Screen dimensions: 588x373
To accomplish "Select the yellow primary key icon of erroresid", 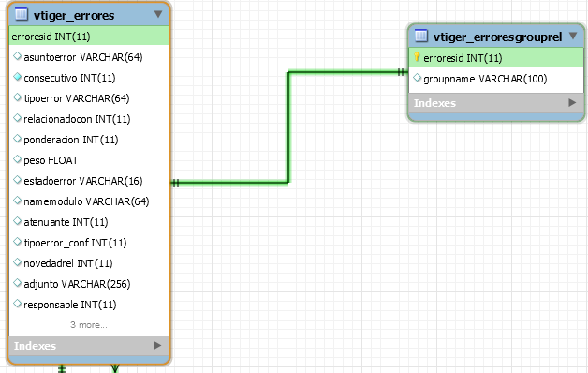I will coord(417,57).
